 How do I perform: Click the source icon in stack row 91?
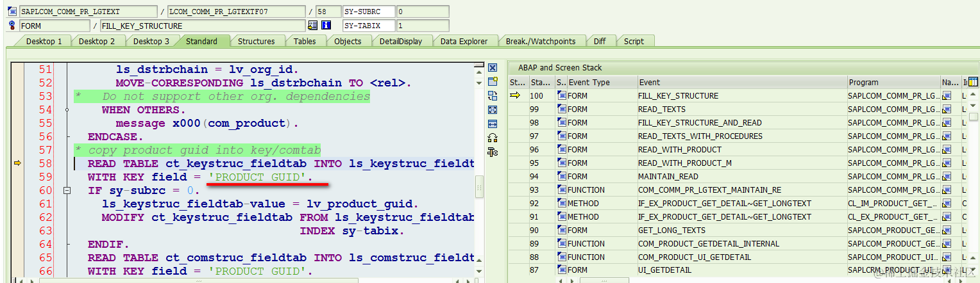click(562, 216)
